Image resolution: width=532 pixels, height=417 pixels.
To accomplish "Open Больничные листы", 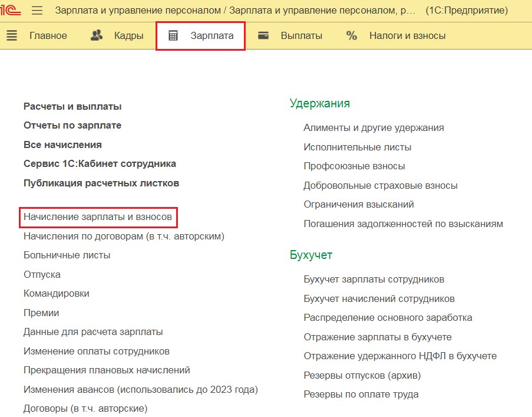I will point(67,255).
